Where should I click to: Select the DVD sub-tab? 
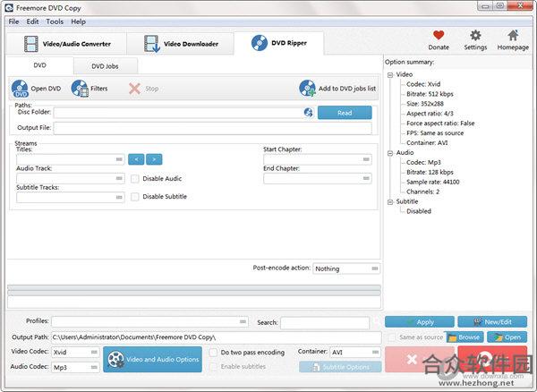coord(39,65)
